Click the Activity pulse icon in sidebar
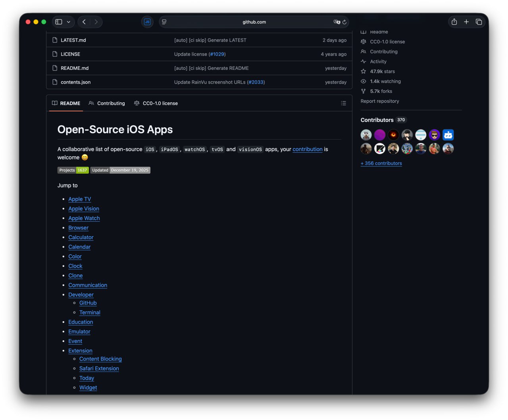This screenshot has width=508, height=420. pos(363,61)
